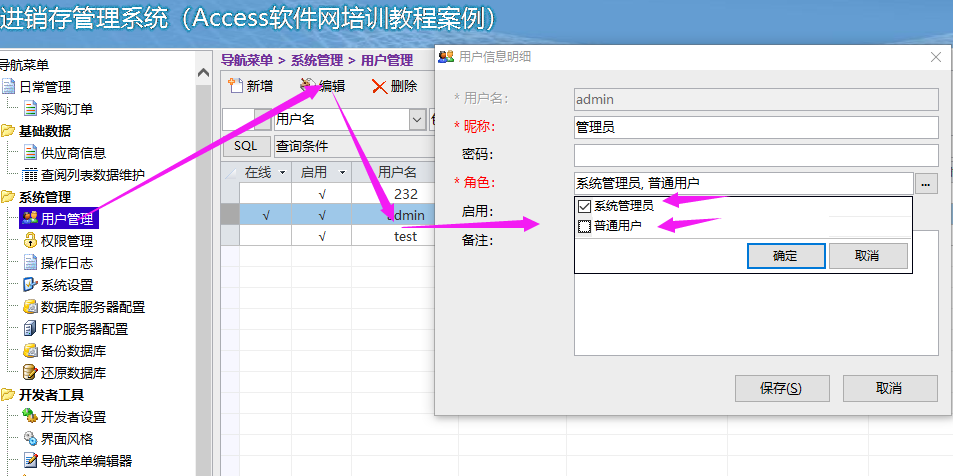Click the FTP服务器配置 server icon
Image resolution: width=953 pixels, height=476 pixels.
coord(30,329)
